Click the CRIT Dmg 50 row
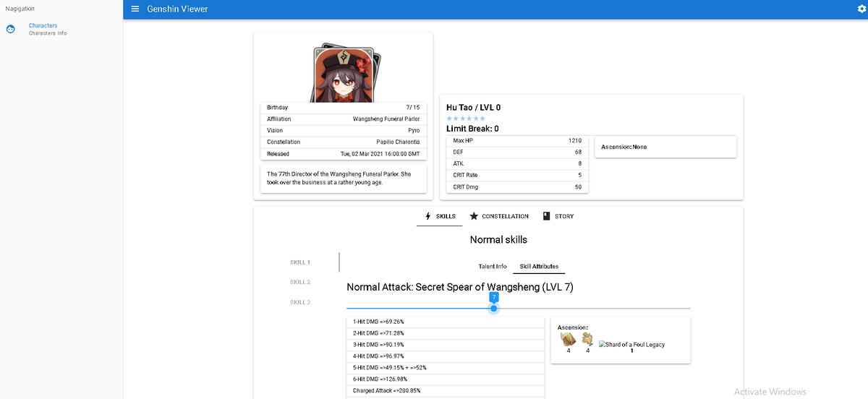This screenshot has height=399, width=868. pyautogui.click(x=517, y=187)
